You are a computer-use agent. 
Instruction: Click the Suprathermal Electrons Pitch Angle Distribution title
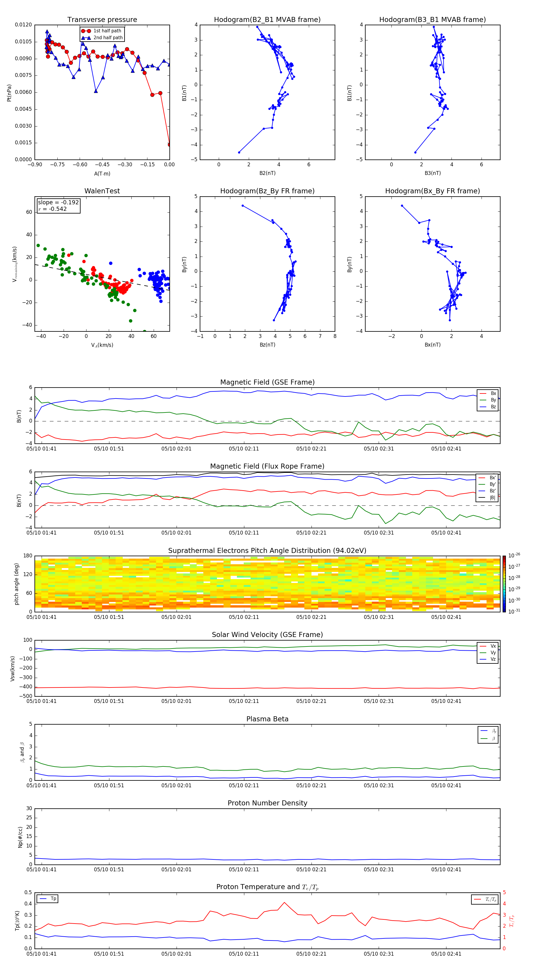267,551
